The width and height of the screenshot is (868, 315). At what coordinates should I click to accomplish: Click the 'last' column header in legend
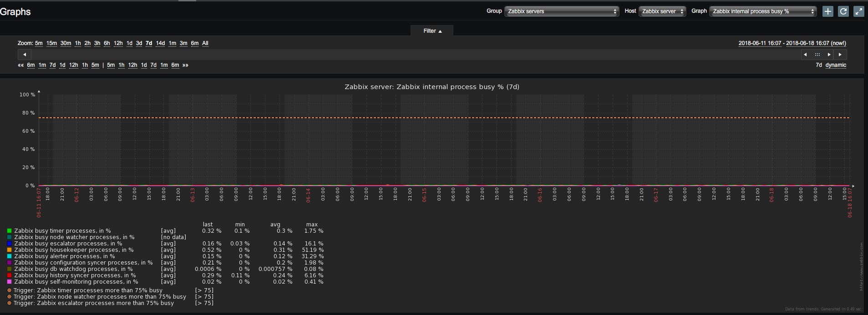click(x=208, y=225)
